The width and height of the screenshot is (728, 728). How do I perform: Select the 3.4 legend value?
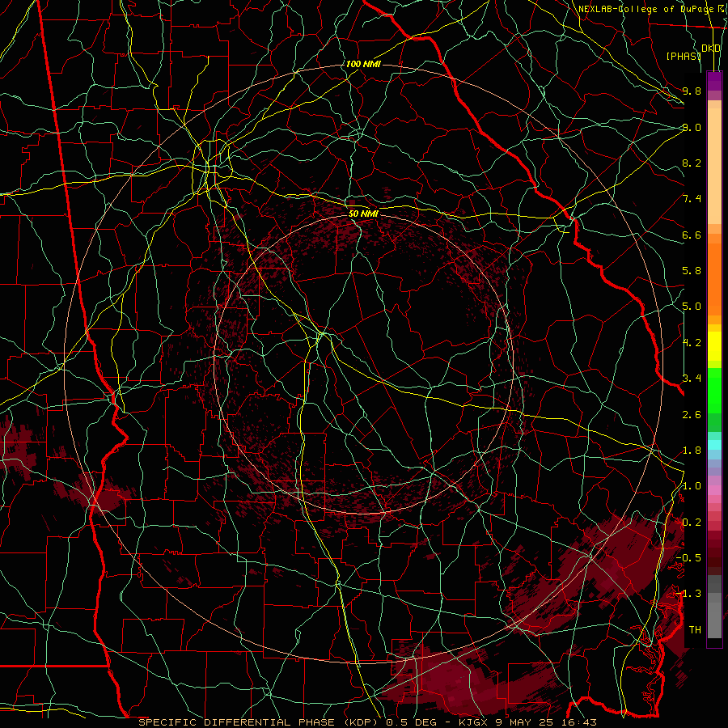tap(692, 378)
